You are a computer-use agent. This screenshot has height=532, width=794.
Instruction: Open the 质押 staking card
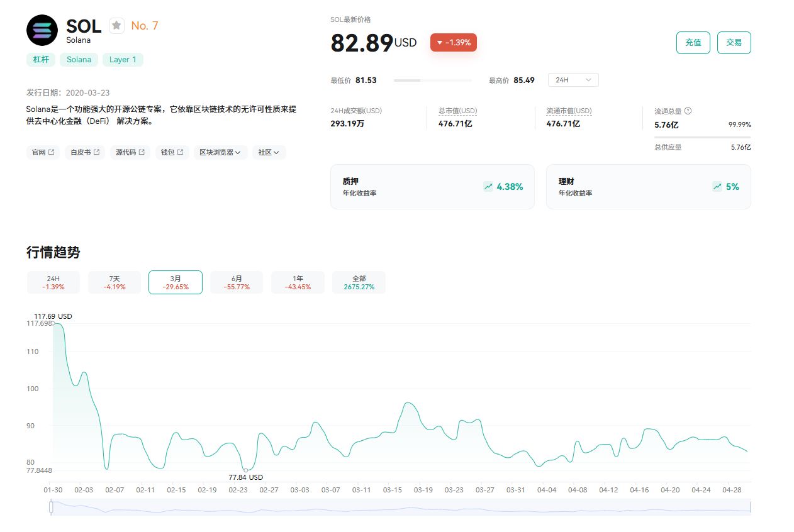tap(432, 187)
